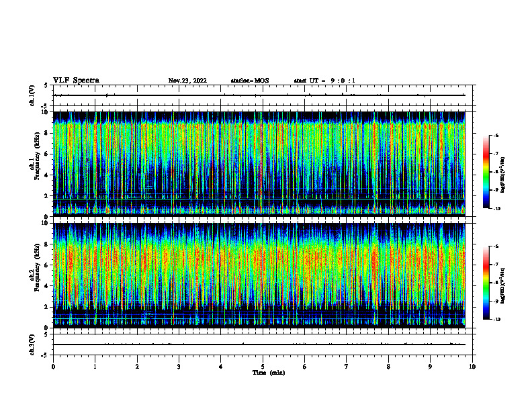Click the ch.1 spectrogram color scale bar
Viewport: 532px width, 411px height.
point(486,172)
